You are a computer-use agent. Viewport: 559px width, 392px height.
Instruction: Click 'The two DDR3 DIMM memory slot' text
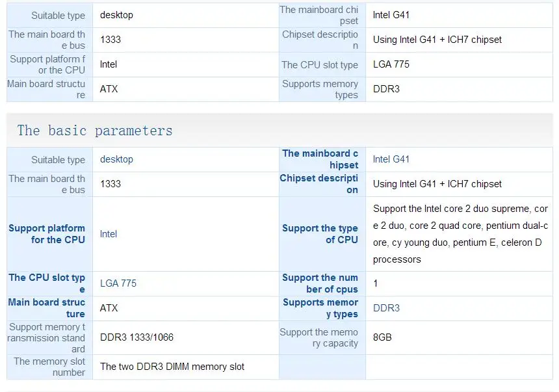[x=172, y=366]
